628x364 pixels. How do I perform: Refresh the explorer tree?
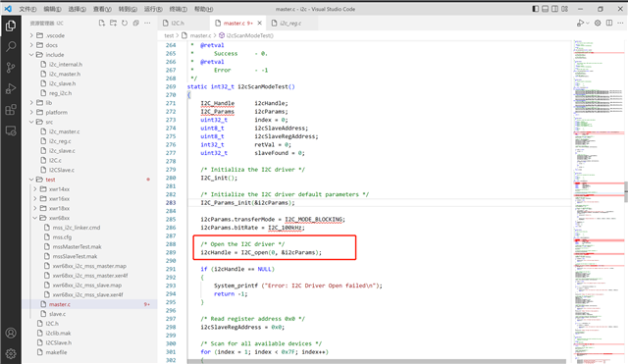125,24
